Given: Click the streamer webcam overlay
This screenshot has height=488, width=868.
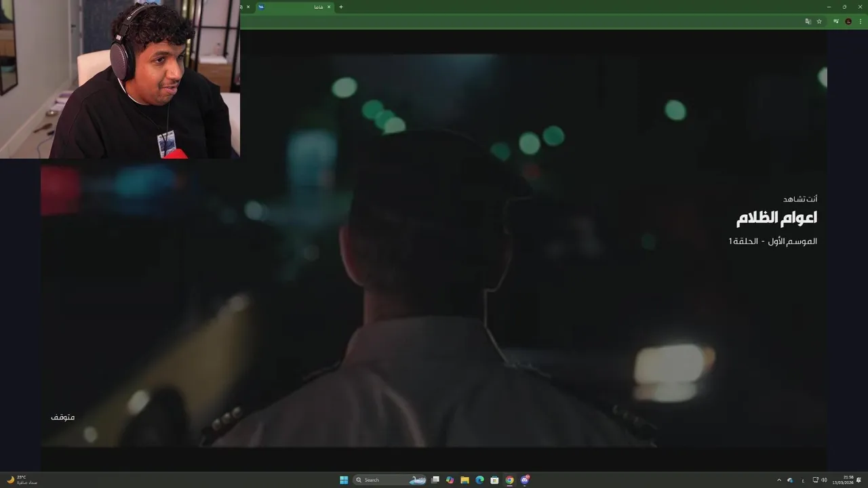Looking at the screenshot, I should (x=120, y=79).
